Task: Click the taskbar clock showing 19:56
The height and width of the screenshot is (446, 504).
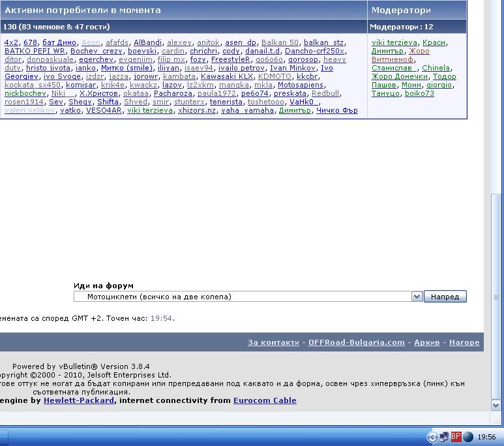Action: tap(486, 437)
